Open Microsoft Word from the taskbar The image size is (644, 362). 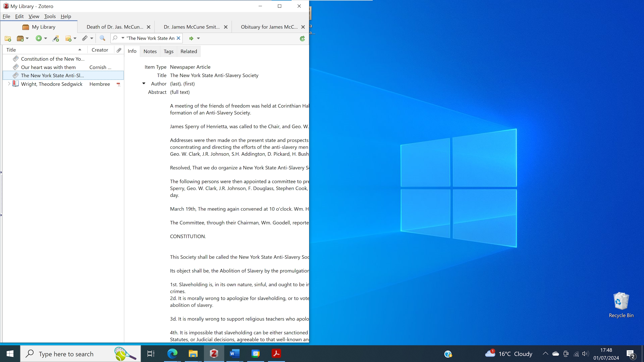pyautogui.click(x=234, y=354)
